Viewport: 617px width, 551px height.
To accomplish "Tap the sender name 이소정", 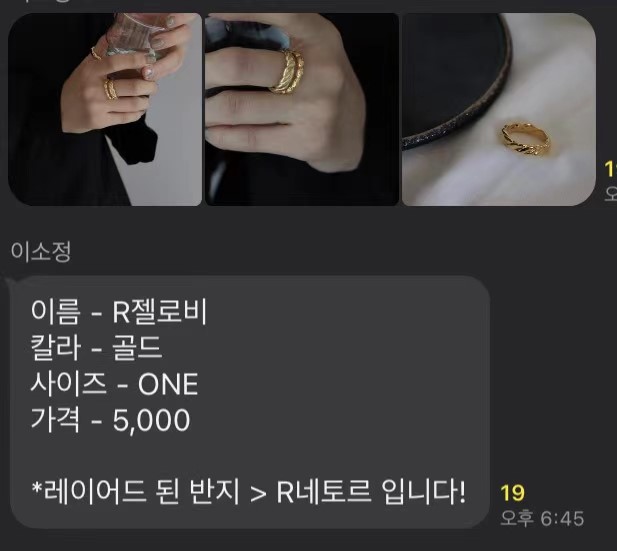I will pos(41,251).
